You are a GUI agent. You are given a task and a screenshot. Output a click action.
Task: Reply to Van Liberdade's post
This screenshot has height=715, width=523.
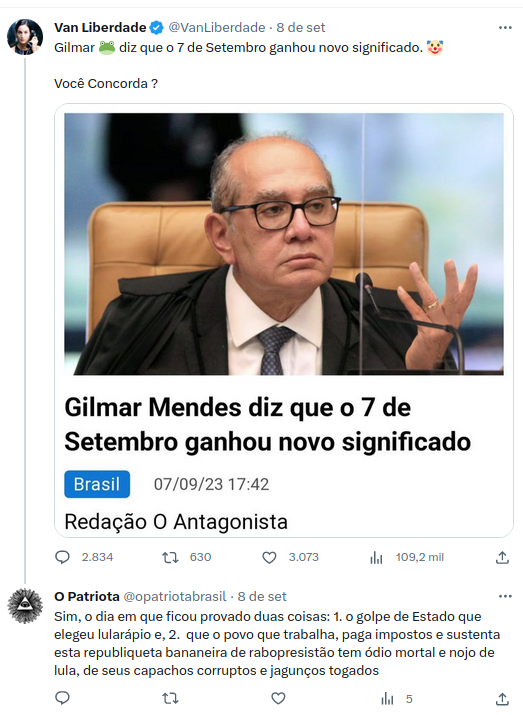tap(62, 557)
